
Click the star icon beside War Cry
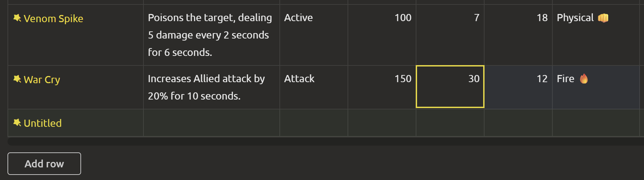click(x=17, y=79)
